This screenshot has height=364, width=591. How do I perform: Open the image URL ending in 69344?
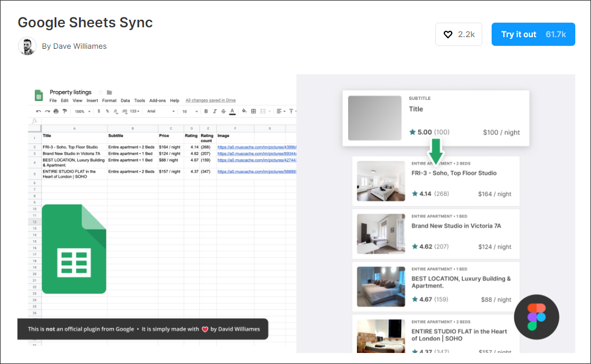coord(257,154)
